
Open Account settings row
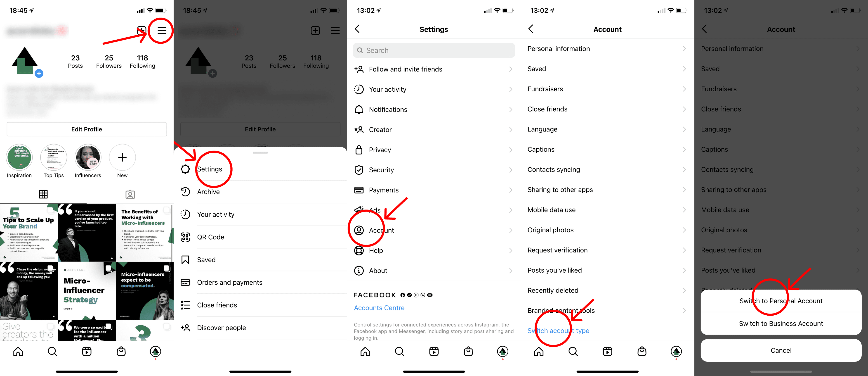tap(434, 230)
